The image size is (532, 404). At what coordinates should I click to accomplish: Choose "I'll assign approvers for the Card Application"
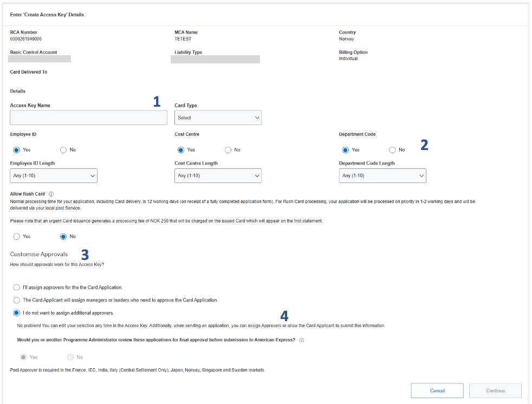point(17,288)
